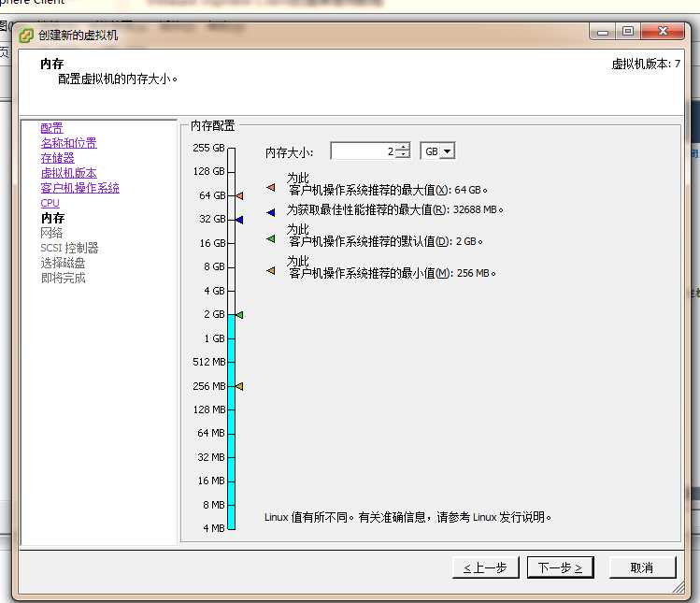
Task: Click the 上一步 back button
Action: [x=485, y=567]
